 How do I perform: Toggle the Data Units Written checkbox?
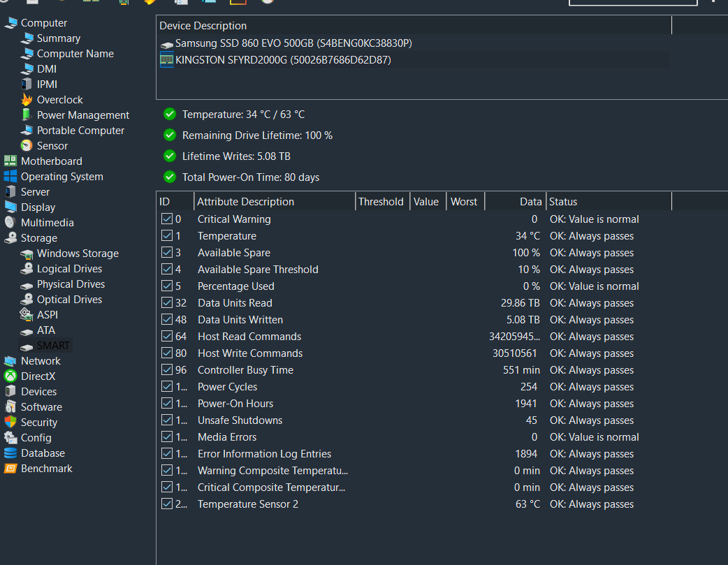coord(167,319)
